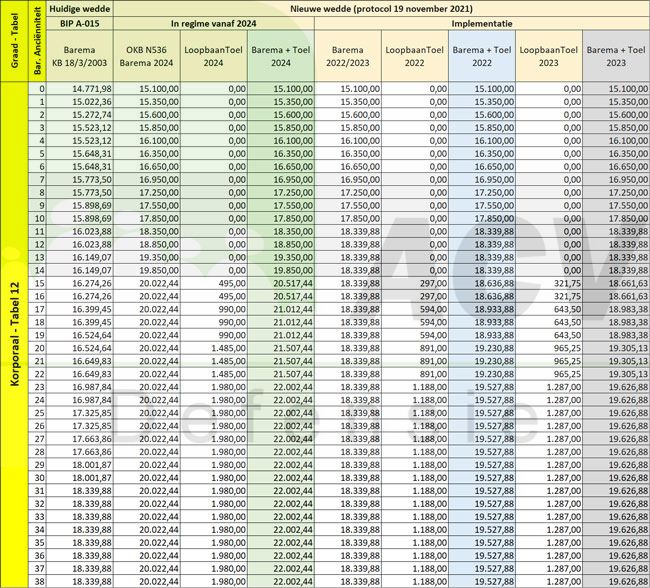Click the vertical 'Bar. Anciënniteit' header

(x=37, y=41)
